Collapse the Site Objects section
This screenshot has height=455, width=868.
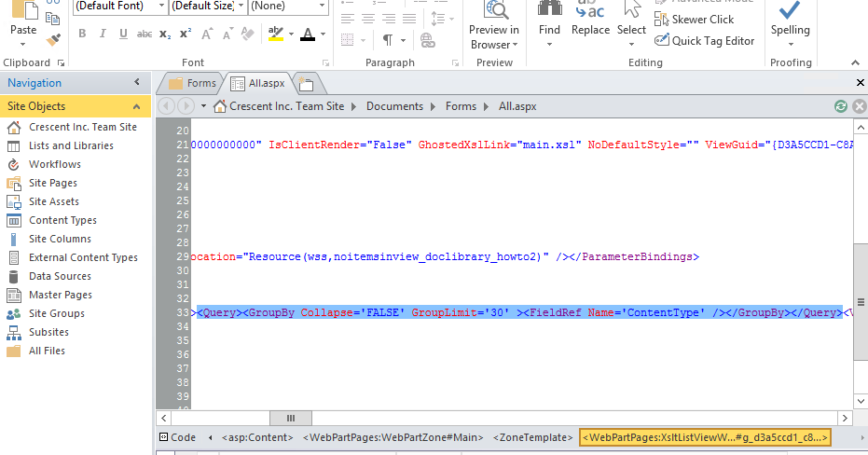tap(136, 106)
